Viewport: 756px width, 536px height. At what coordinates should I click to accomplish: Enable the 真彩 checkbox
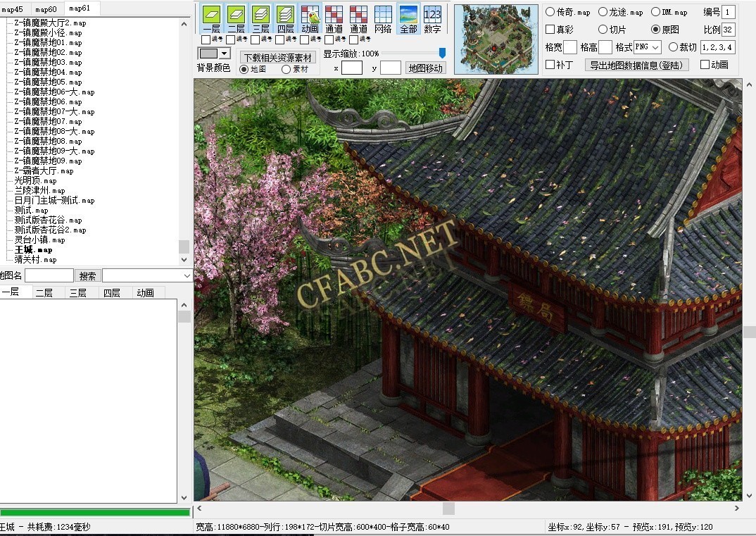550,30
